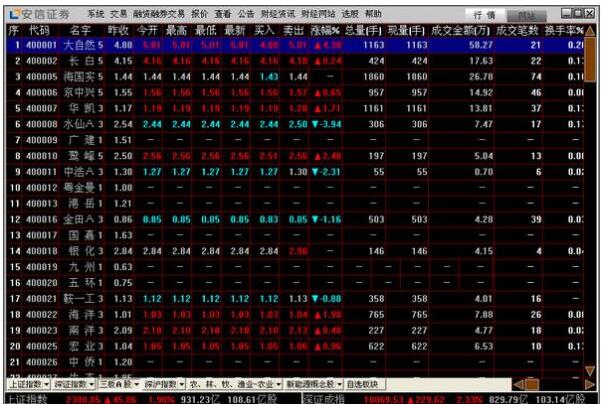Click the 上证指数 label in status bar
The image size is (601, 404).
point(27,399)
